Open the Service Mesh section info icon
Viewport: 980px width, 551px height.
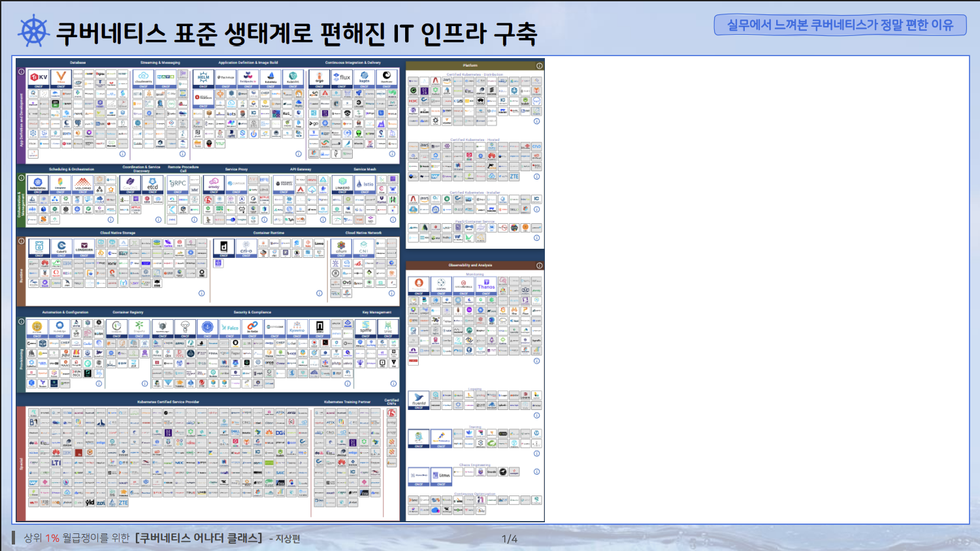coord(393,220)
